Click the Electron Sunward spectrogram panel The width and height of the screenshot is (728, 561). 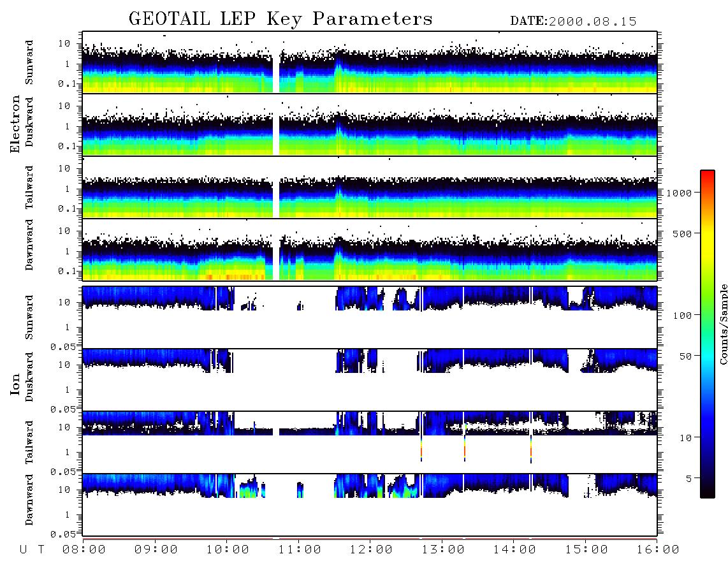click(x=370, y=62)
